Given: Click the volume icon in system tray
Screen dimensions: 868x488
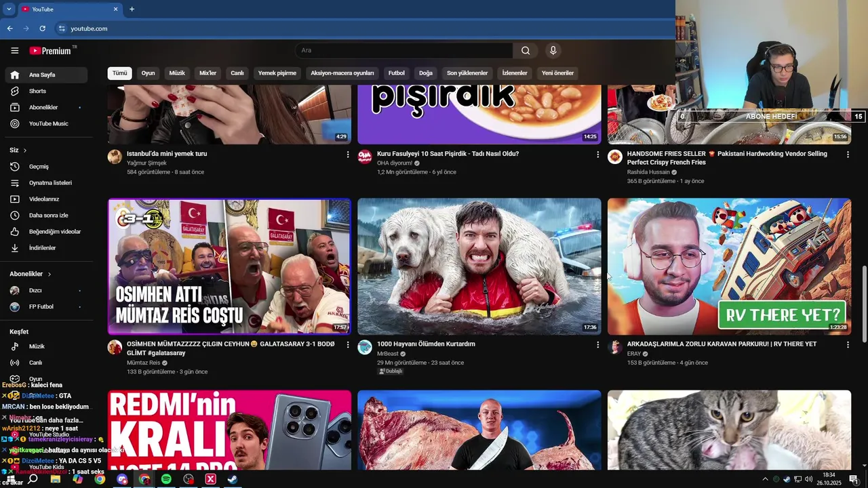Looking at the screenshot, I should [808, 479].
